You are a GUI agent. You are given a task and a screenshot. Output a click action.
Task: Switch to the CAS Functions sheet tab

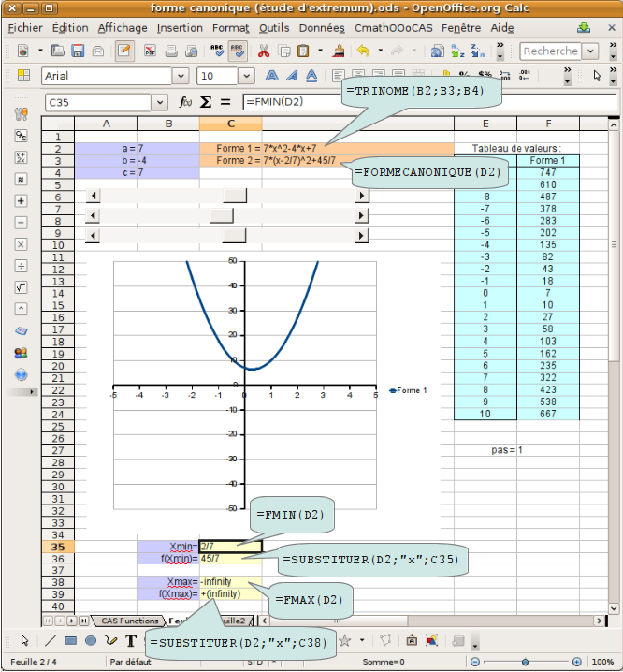130,621
